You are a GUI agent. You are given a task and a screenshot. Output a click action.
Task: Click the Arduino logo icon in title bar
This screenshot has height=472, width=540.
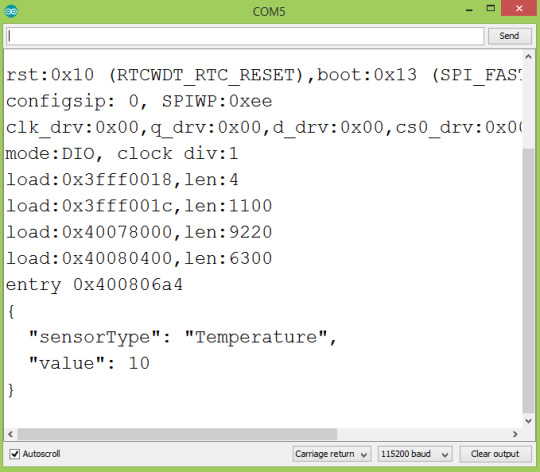[11, 11]
